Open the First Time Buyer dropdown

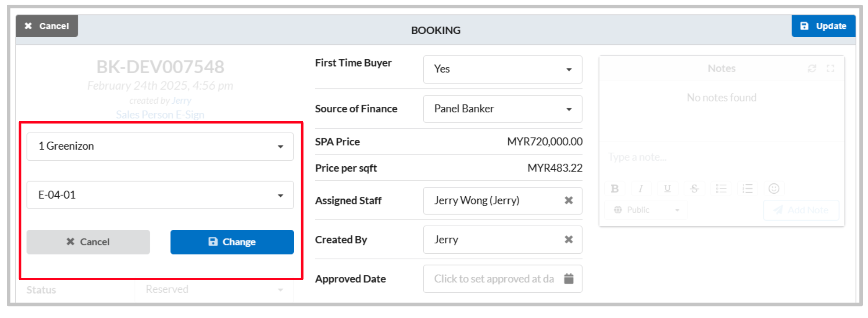click(503, 69)
